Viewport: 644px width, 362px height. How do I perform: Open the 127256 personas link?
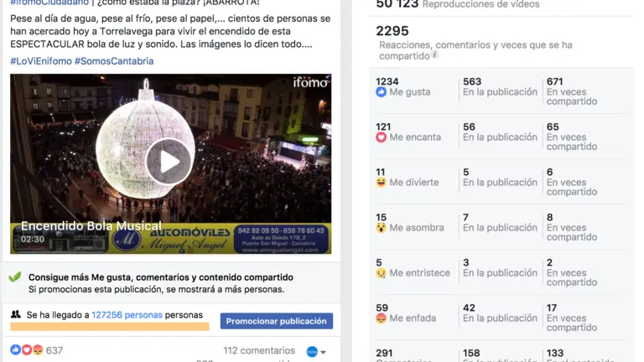[127, 315]
